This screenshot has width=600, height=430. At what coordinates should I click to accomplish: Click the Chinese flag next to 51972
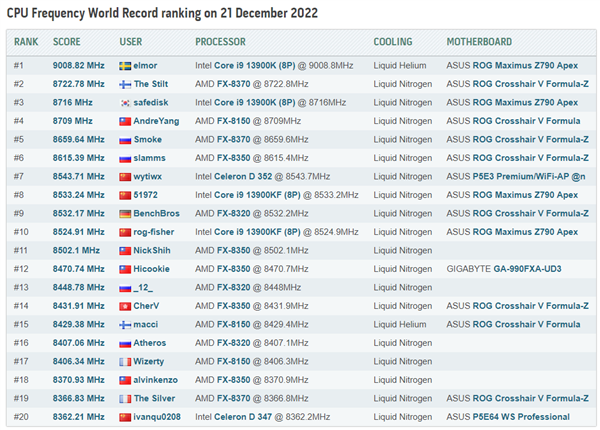click(125, 195)
